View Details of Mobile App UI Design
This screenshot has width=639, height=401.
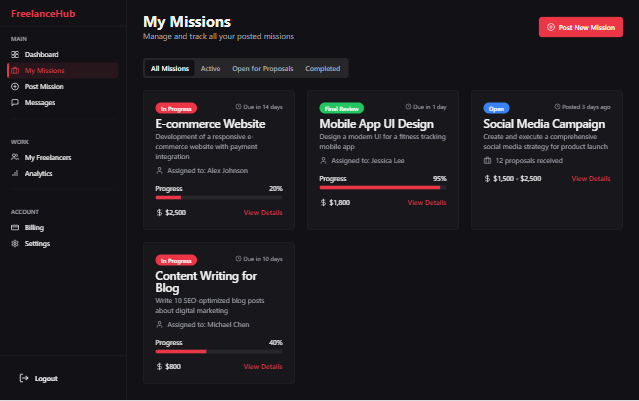[x=427, y=203]
